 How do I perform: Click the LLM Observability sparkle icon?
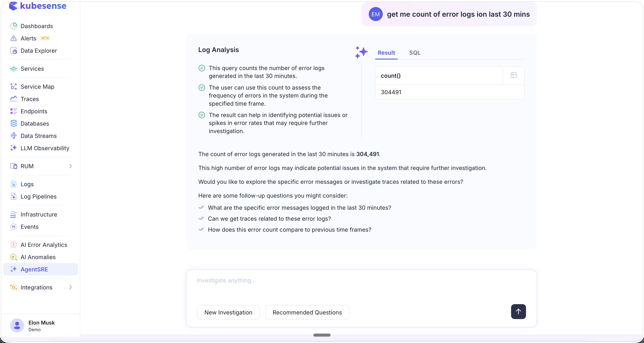click(14, 148)
